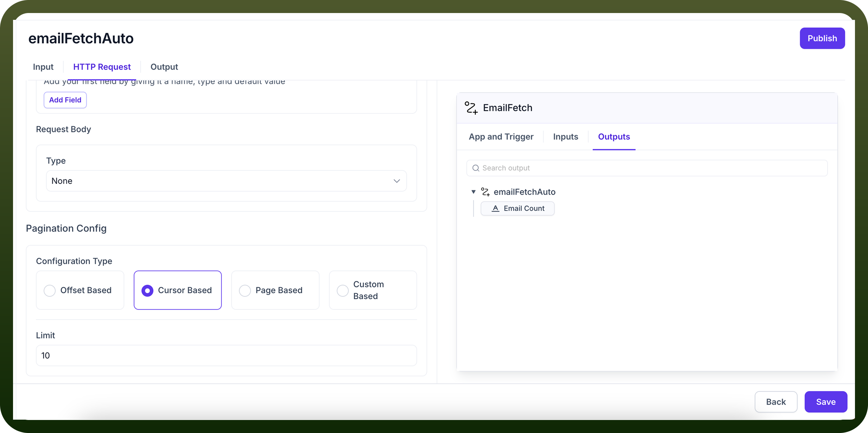Click the Save button
The image size is (868, 433).
tap(826, 402)
